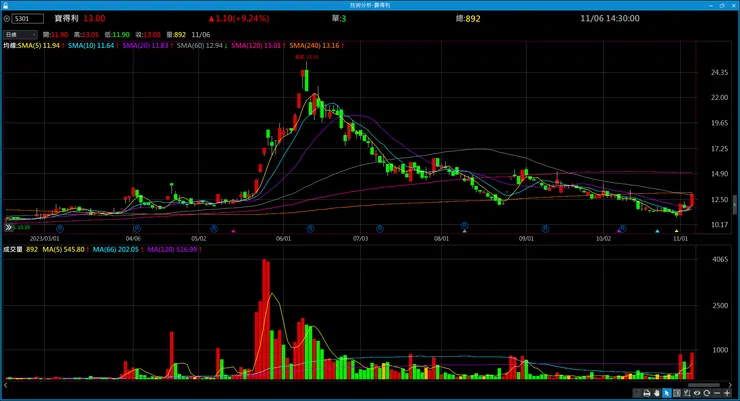740x401 pixels.
Task: Click the lock icon in title bar
Action: [6, 5]
